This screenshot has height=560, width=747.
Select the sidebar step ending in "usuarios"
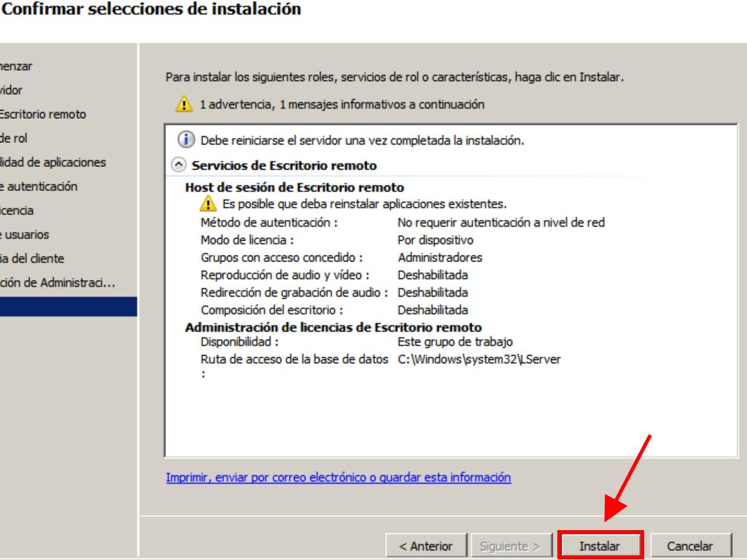(x=25, y=235)
